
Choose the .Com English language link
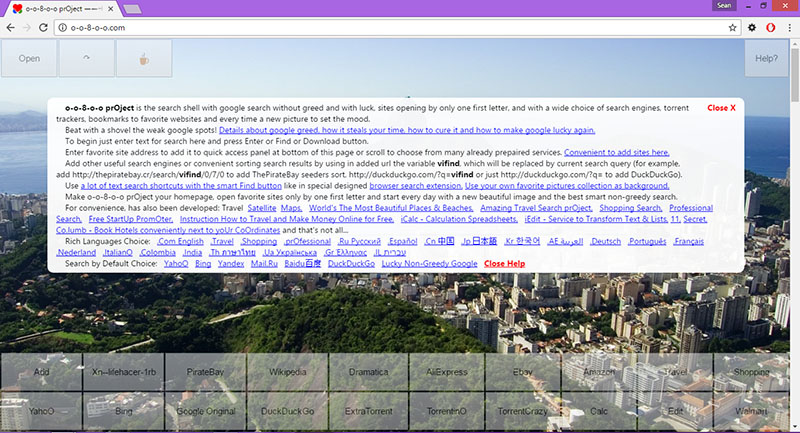(180, 241)
